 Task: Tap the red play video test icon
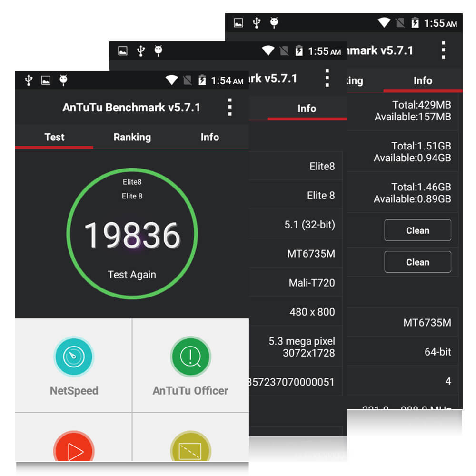coord(74,446)
